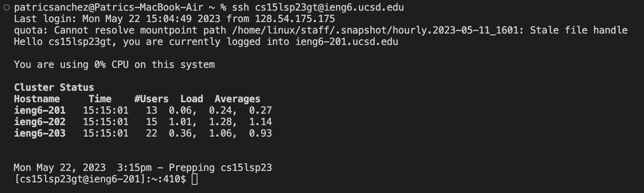The height and width of the screenshot is (193, 644).
Task: Click the circle indicator before the ssh command
Action: [6, 7]
